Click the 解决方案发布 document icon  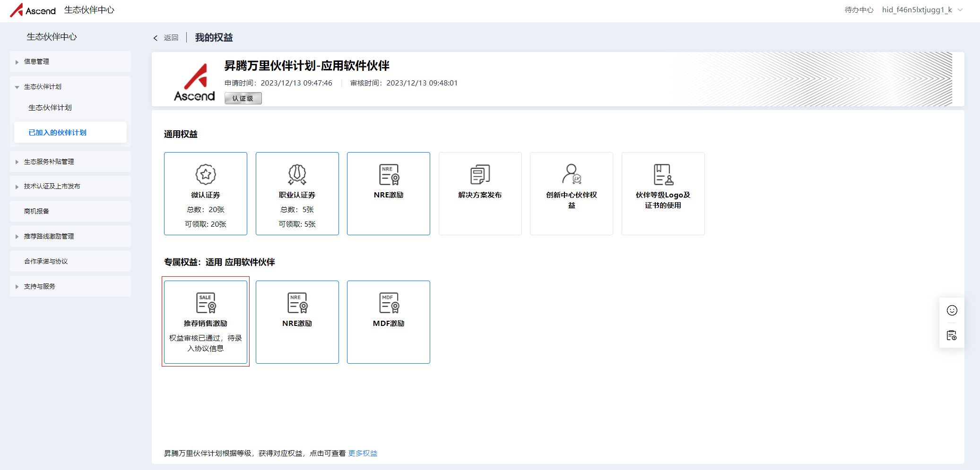tap(480, 174)
